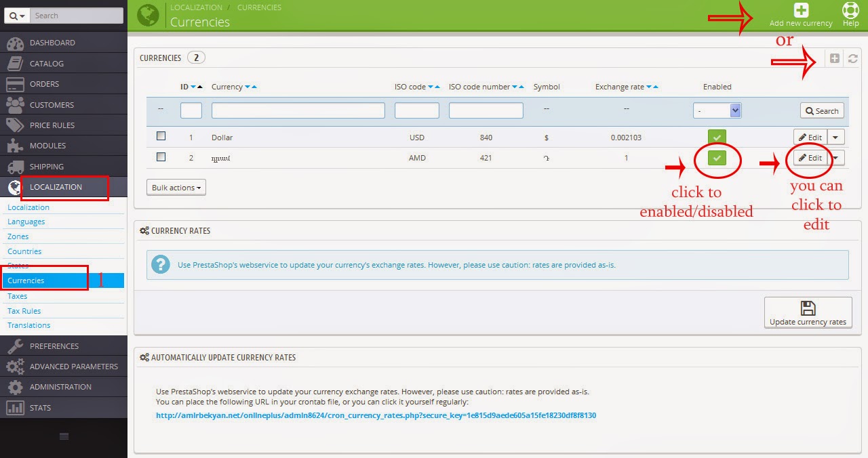Open the Countries submenu item
This screenshot has width=868, height=458.
[x=24, y=251]
